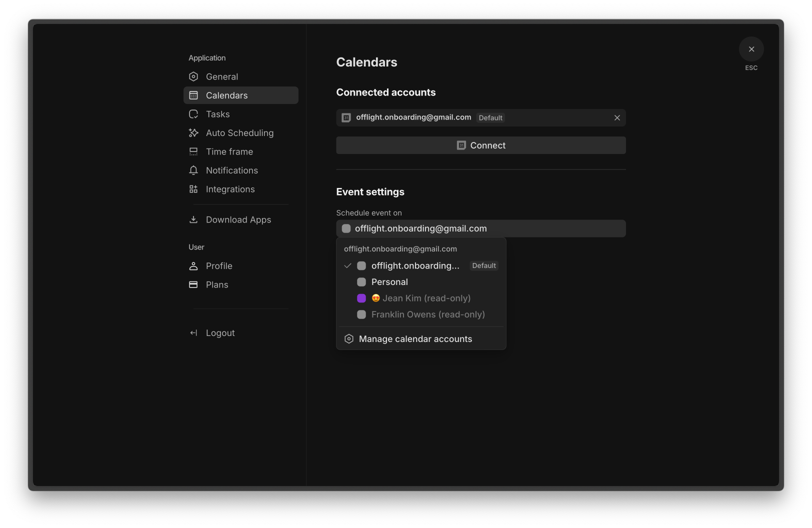This screenshot has height=528, width=812.
Task: Click the General hexagon icon
Action: pos(193,76)
